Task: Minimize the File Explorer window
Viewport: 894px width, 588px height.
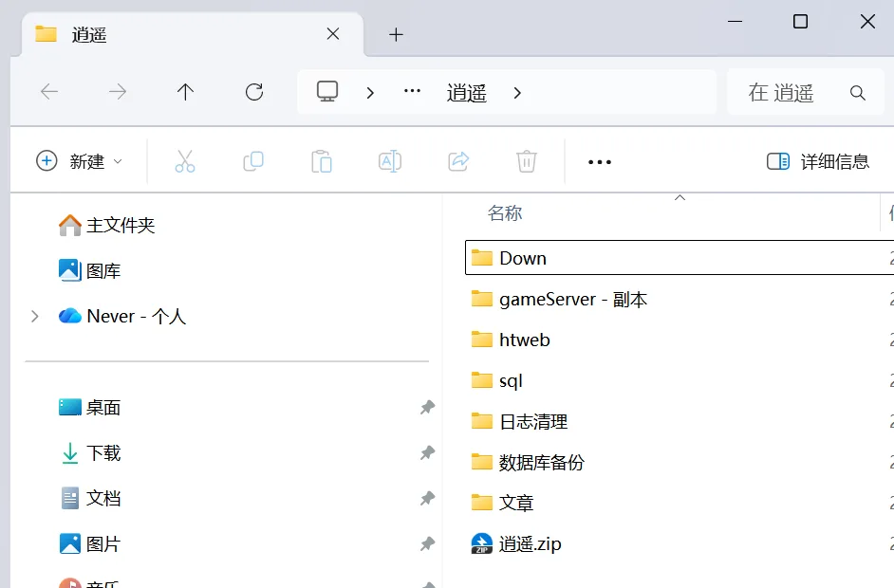Action: (735, 22)
